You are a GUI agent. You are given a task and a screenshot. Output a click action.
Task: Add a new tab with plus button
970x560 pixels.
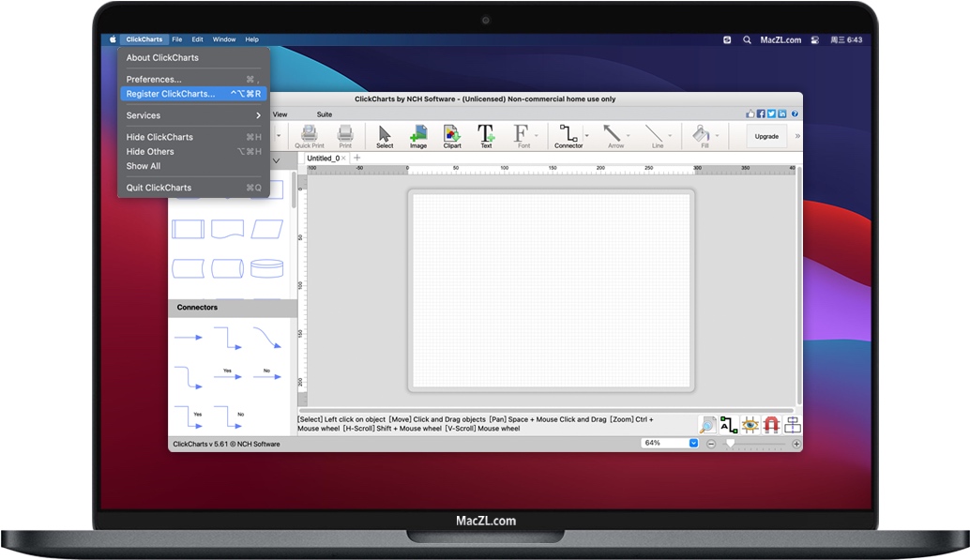click(356, 158)
